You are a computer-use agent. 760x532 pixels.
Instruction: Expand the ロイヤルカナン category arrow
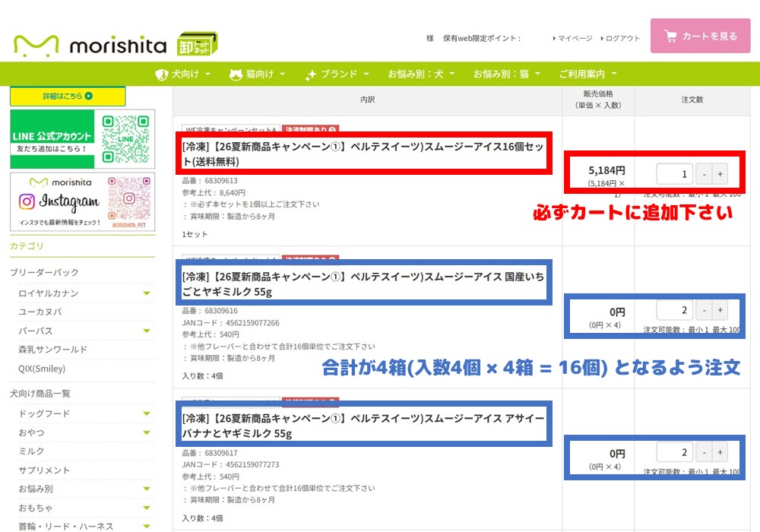(147, 293)
